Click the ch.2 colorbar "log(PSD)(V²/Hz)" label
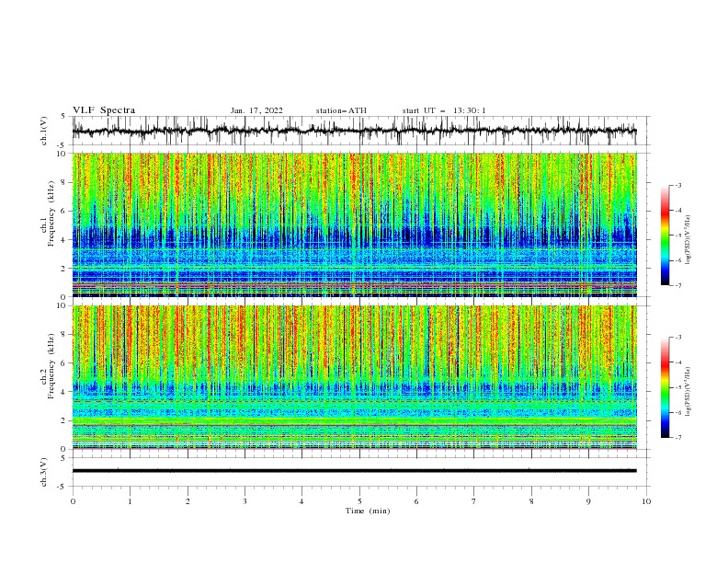 [688, 391]
